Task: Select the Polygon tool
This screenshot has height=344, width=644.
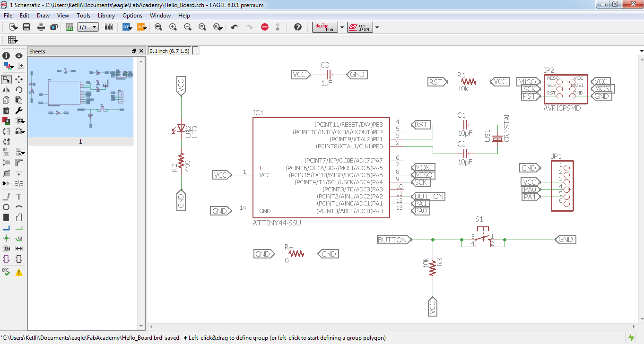Action: coord(19,217)
